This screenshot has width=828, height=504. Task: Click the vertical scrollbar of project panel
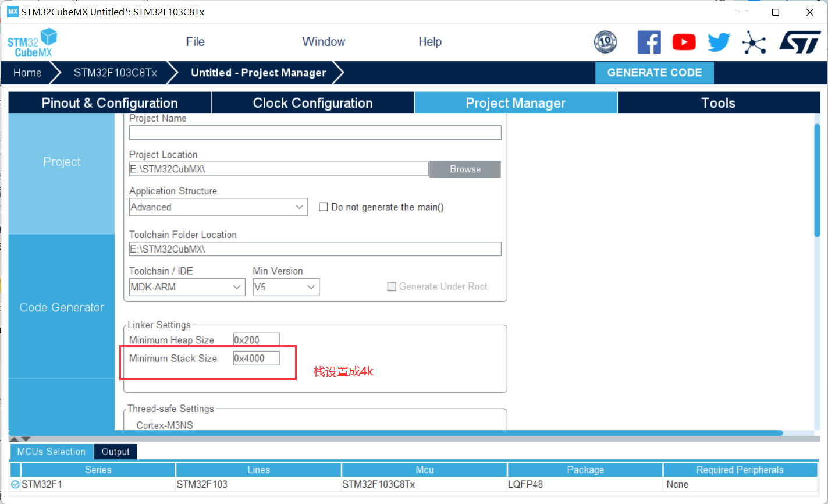[x=817, y=180]
